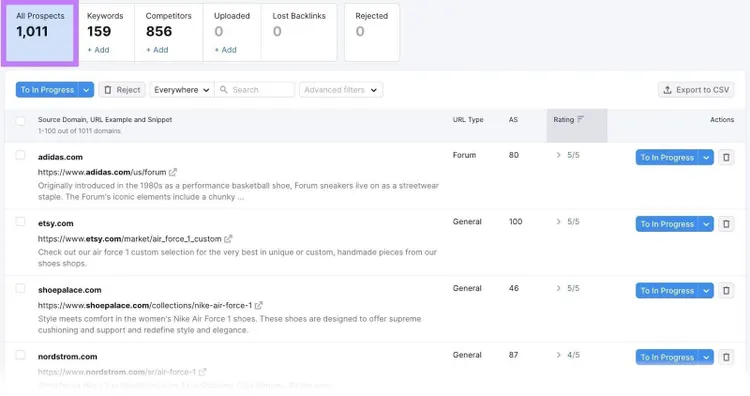Image resolution: width=750 pixels, height=396 pixels.
Task: Open adidas.com URL external link icon
Action: [173, 172]
